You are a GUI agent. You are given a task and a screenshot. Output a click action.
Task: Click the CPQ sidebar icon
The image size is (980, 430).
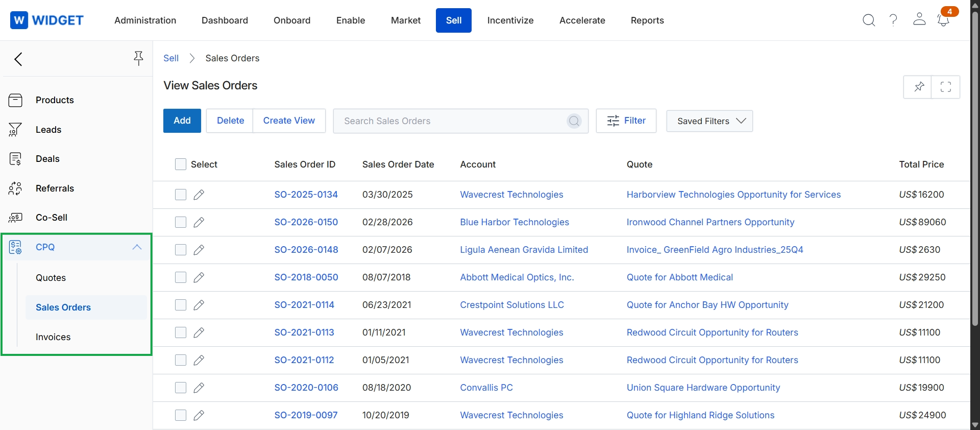15,247
